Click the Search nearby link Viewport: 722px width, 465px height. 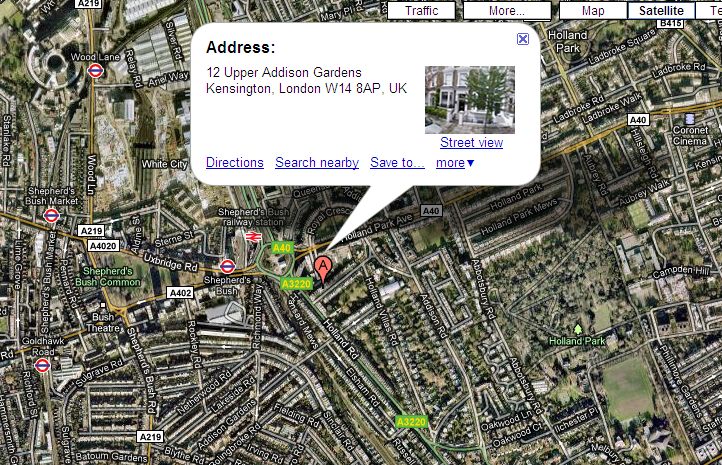click(x=317, y=163)
